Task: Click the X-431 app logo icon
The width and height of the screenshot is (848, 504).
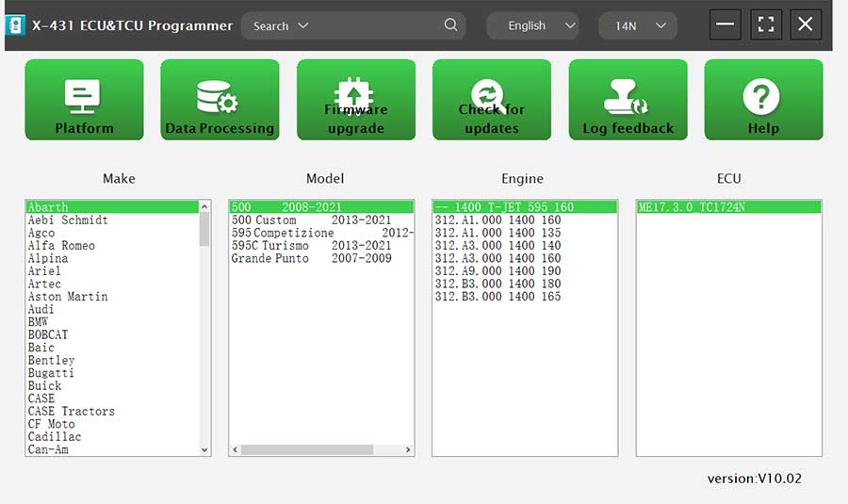Action: click(15, 25)
